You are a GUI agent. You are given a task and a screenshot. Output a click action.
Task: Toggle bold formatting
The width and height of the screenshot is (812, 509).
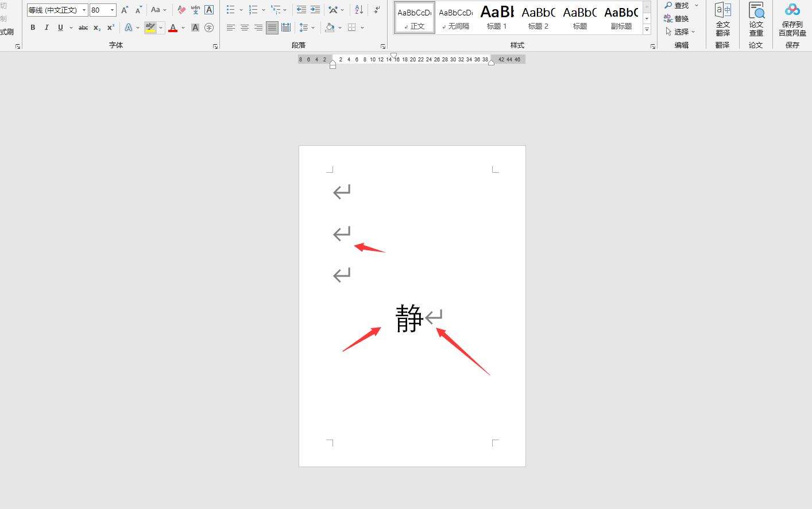pos(33,28)
